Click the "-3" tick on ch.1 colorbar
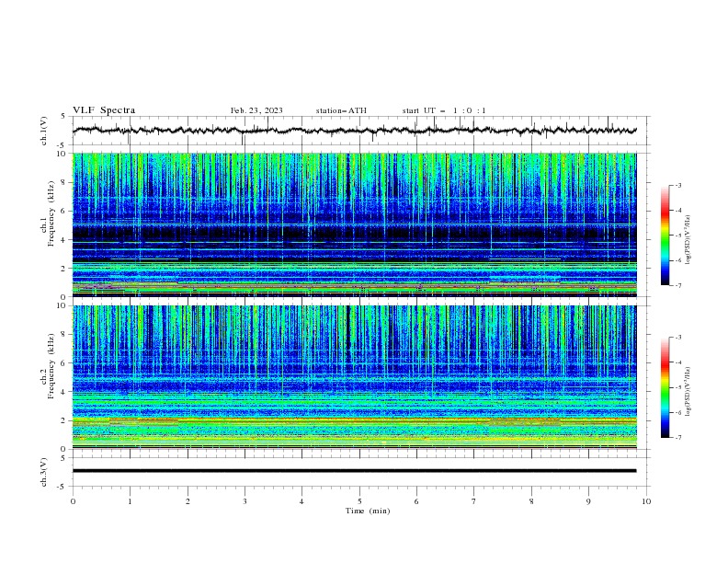 tap(677, 185)
